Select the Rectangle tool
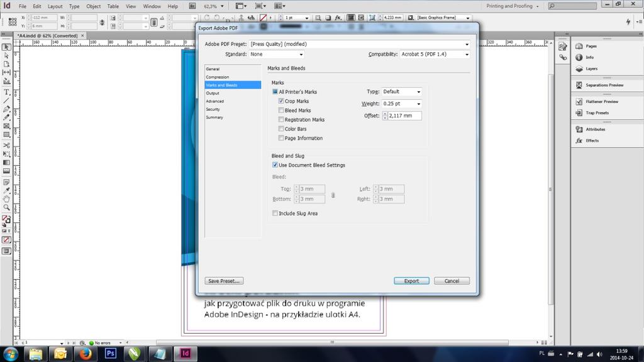The height and width of the screenshot is (362, 644). tap(6, 134)
